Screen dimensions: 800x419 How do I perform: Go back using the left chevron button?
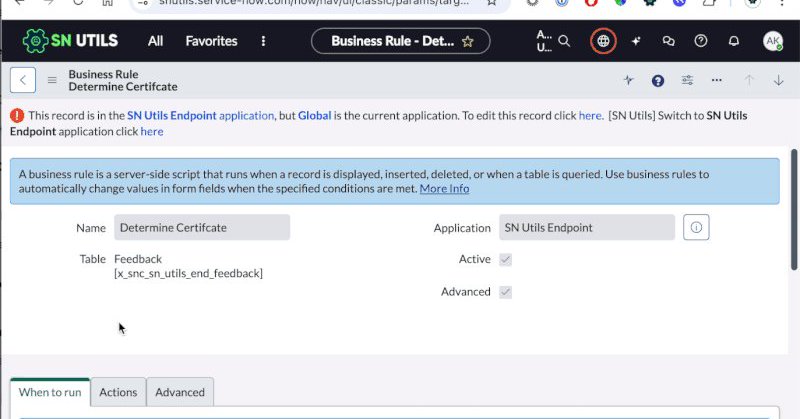23,80
